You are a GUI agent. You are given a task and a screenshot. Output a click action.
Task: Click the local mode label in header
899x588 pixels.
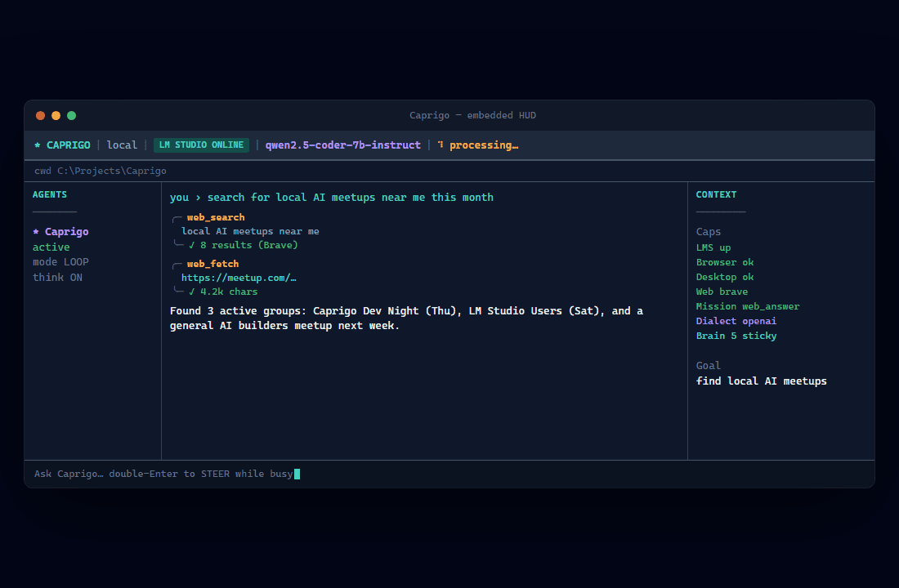click(122, 145)
